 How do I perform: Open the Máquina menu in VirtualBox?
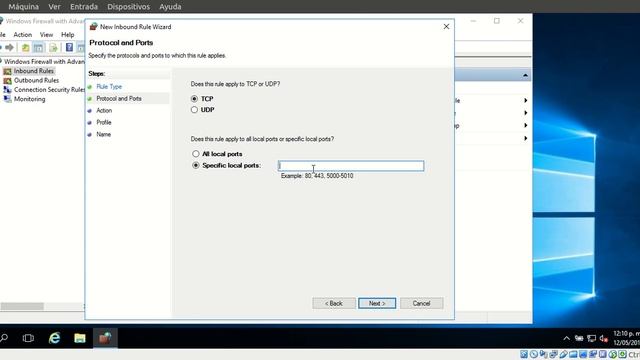coord(24,7)
